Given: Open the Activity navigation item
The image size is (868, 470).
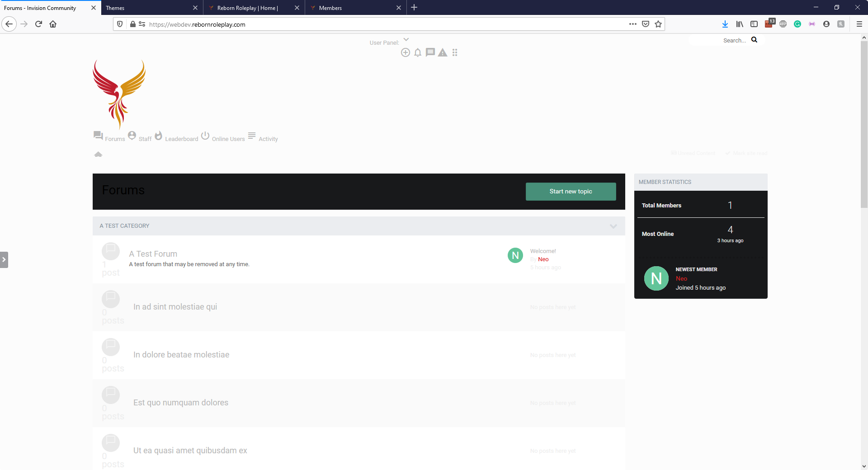Looking at the screenshot, I should pyautogui.click(x=268, y=139).
